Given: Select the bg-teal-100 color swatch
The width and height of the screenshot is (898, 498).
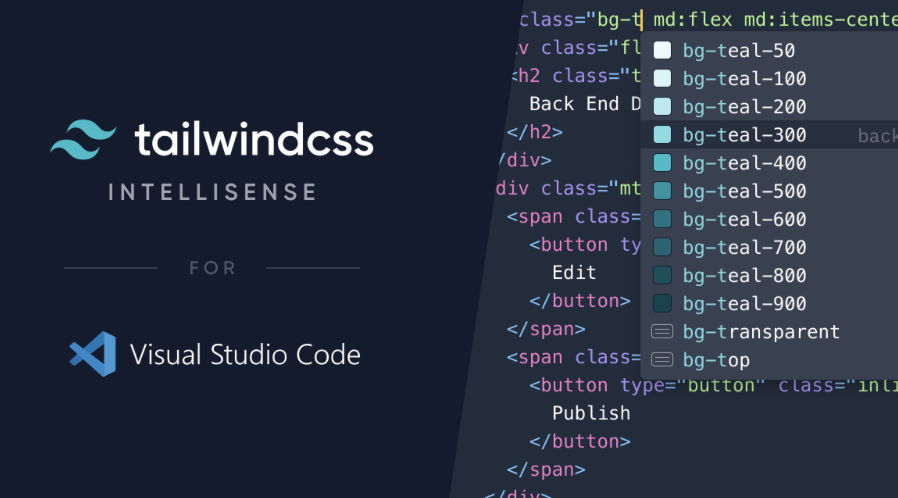Looking at the screenshot, I should click(x=662, y=78).
